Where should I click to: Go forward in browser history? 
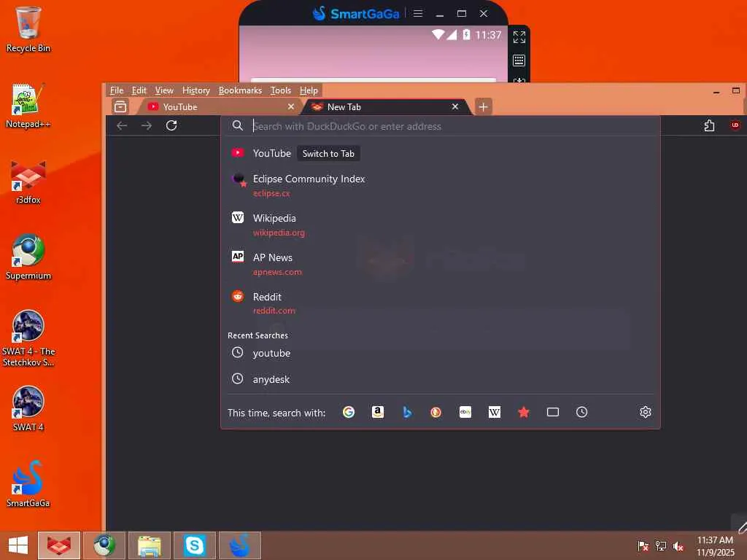click(x=147, y=125)
